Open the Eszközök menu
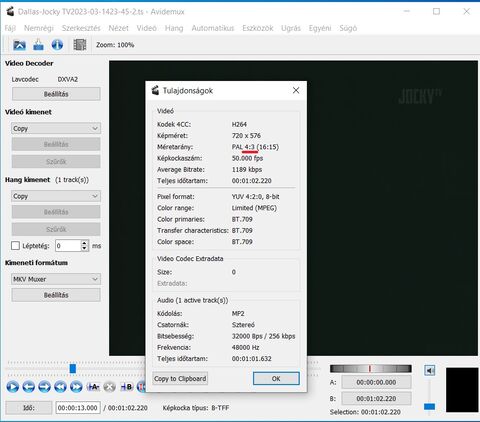480x422 pixels. 258,28
